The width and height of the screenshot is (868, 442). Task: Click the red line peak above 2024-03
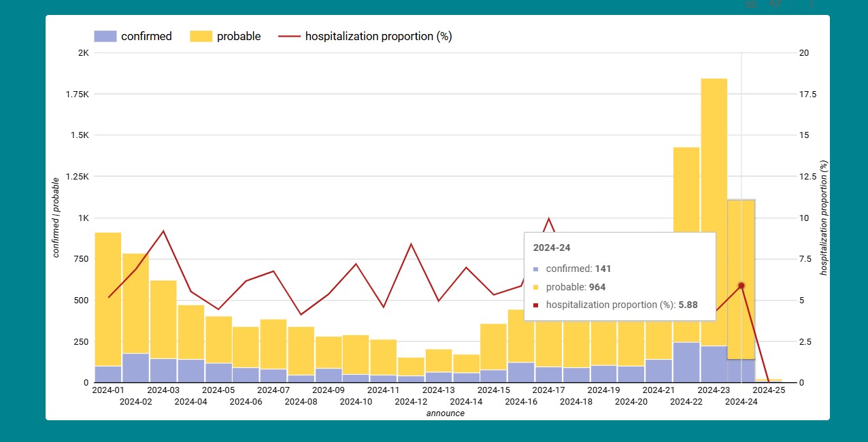(x=163, y=231)
